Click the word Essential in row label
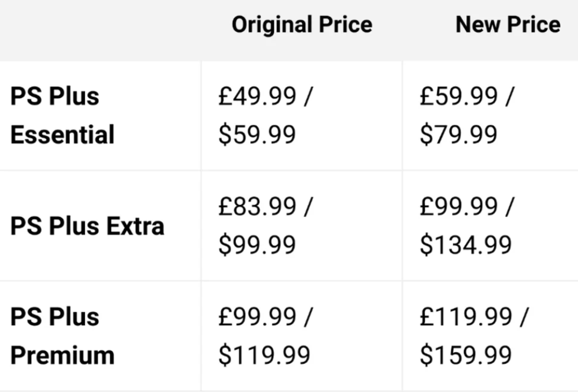This screenshot has height=392, width=578. point(62,135)
